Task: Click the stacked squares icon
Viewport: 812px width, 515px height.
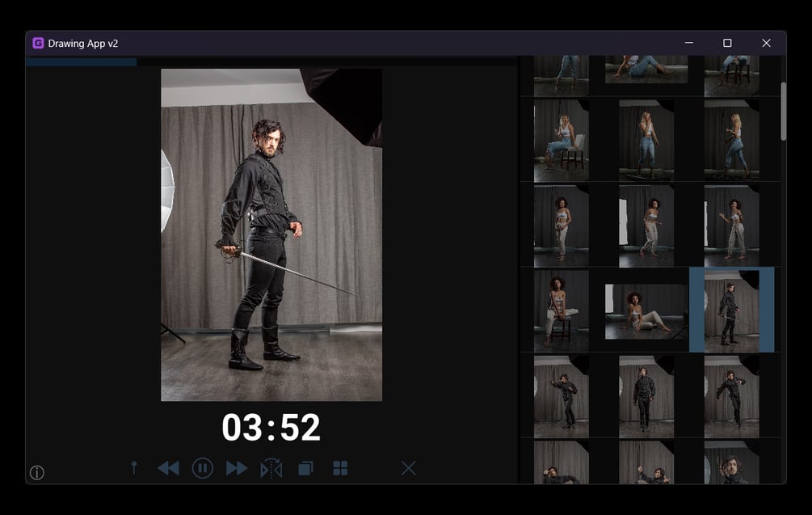Action: click(x=305, y=468)
